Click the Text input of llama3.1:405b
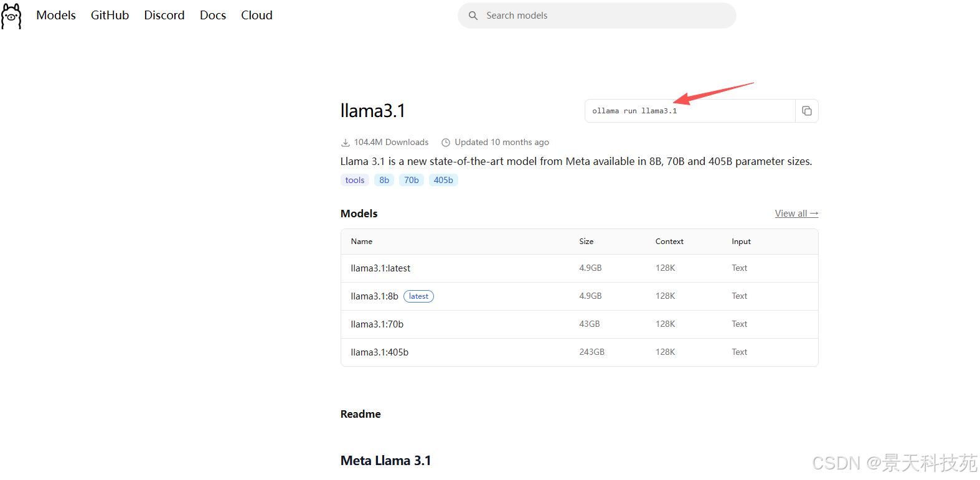 tap(739, 352)
